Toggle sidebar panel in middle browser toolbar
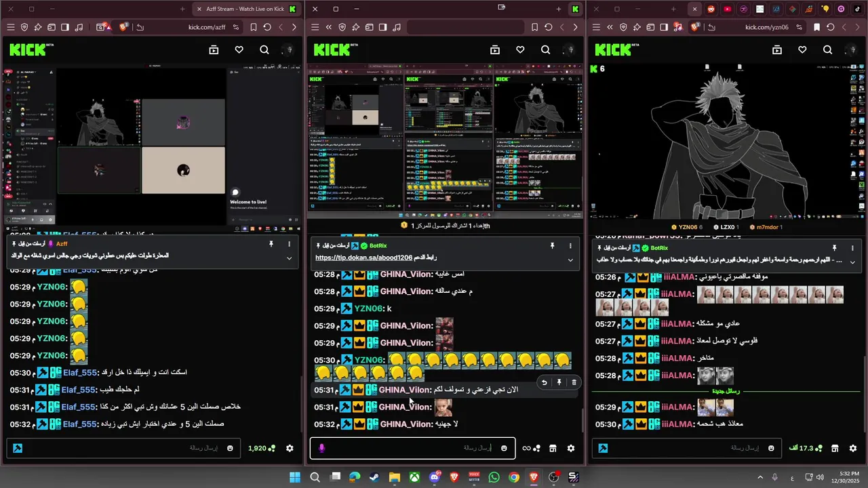 pos(382,27)
